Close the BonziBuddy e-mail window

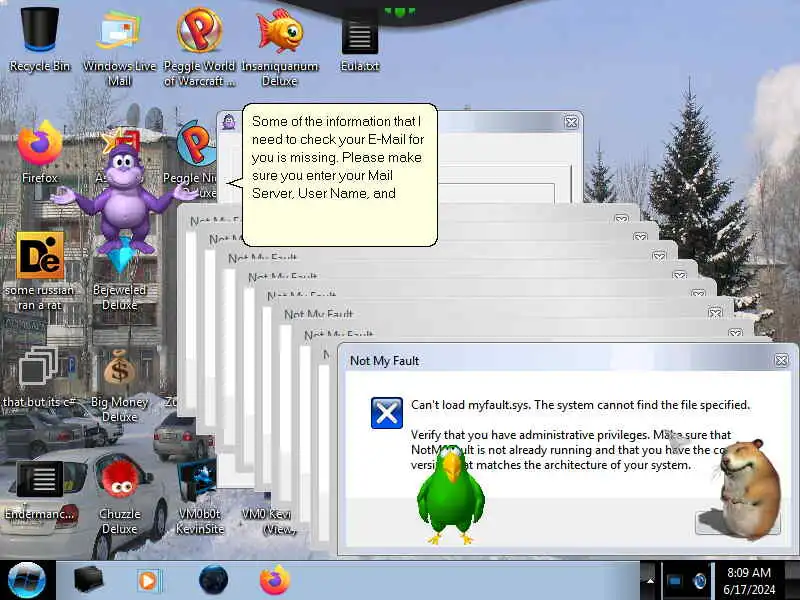coord(571,122)
